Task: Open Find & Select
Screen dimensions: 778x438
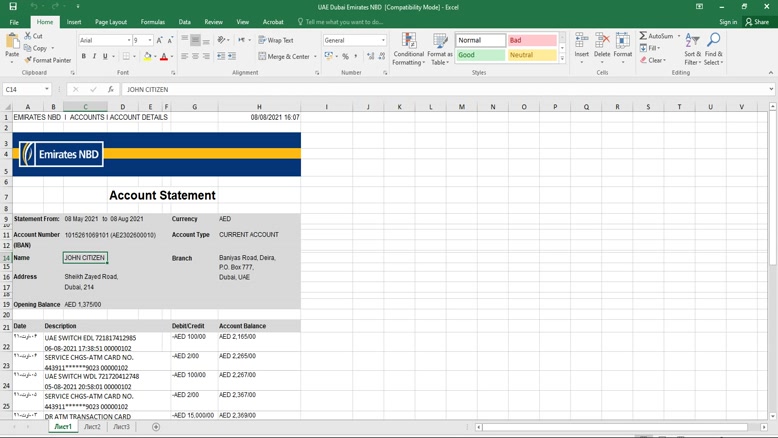Action: (x=713, y=49)
